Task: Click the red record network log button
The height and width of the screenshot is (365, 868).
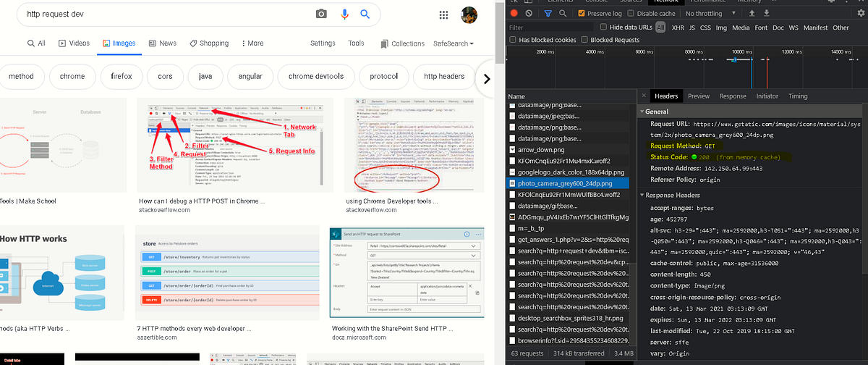Action: (x=514, y=13)
